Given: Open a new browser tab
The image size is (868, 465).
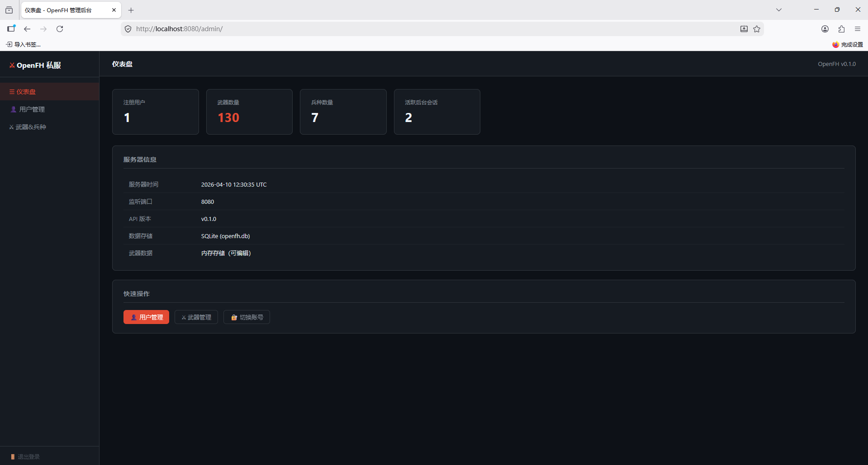Looking at the screenshot, I should [131, 10].
